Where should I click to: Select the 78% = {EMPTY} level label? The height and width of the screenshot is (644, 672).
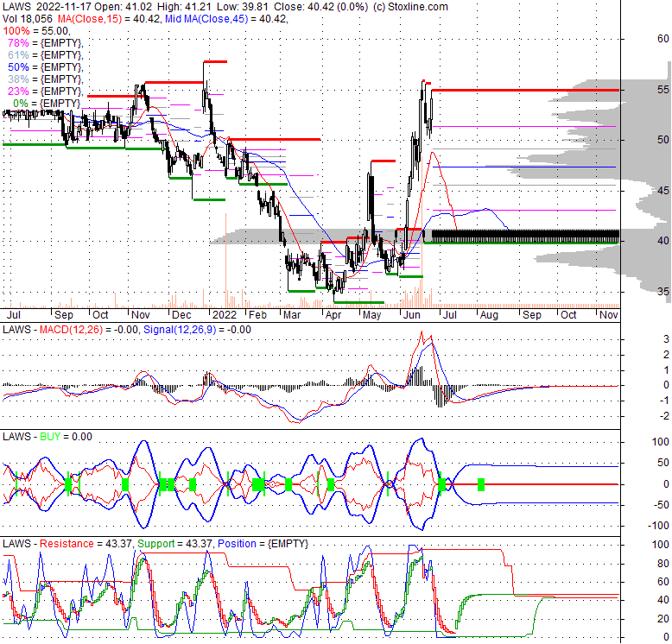(45, 43)
